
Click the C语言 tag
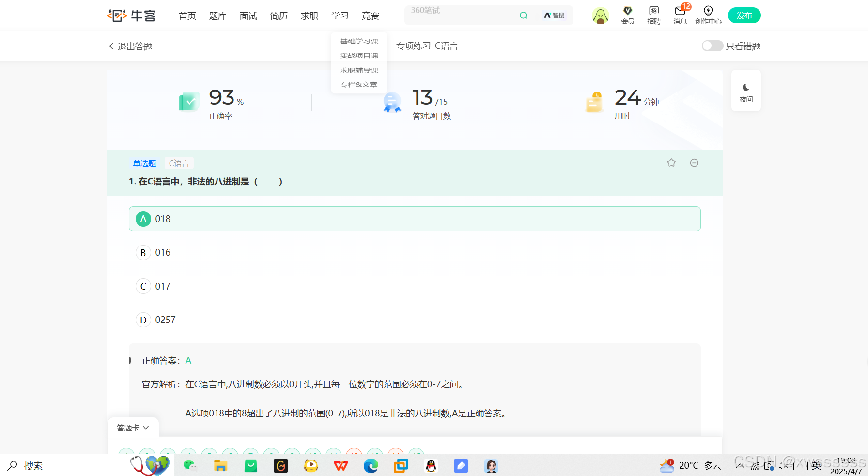pyautogui.click(x=179, y=163)
